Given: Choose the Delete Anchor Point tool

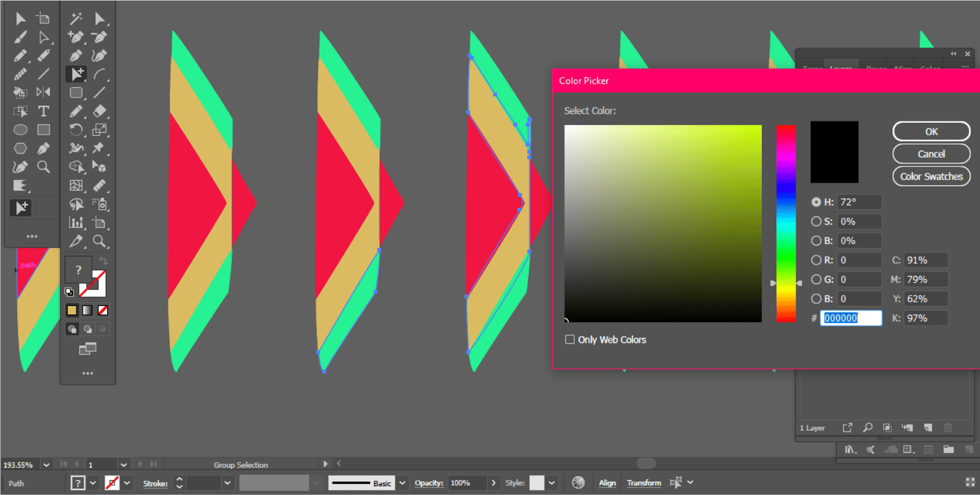Looking at the screenshot, I should point(99,37).
